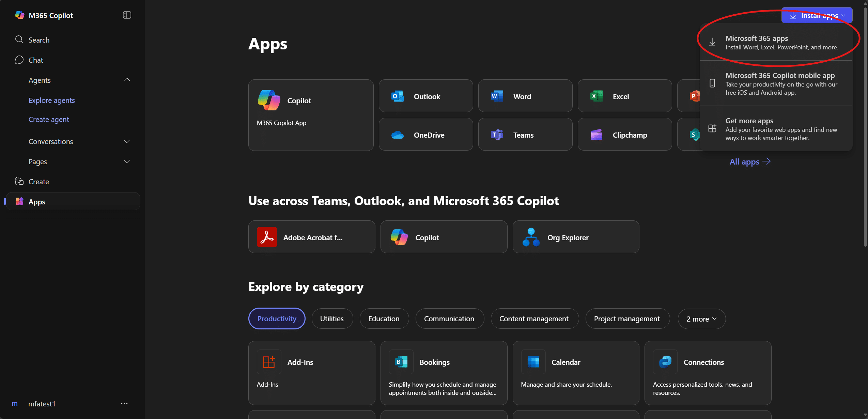Collapse the Agents section chevron
The height and width of the screenshot is (419, 868).
click(127, 80)
